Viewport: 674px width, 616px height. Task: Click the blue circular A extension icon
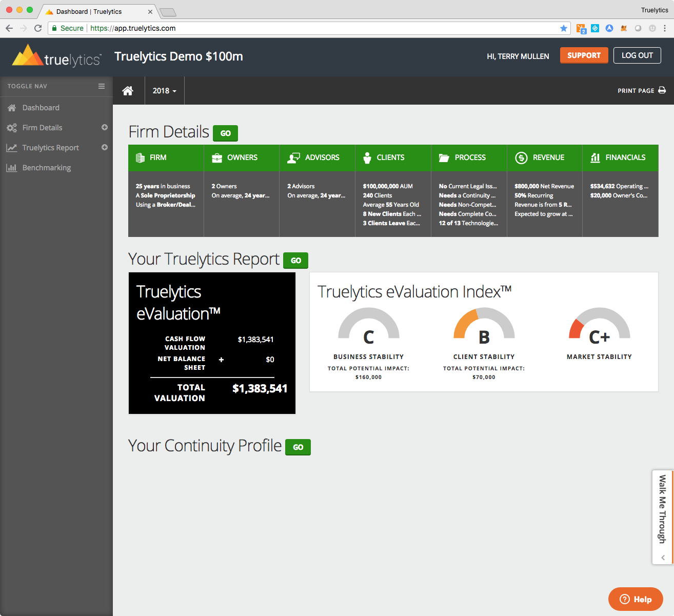[609, 28]
